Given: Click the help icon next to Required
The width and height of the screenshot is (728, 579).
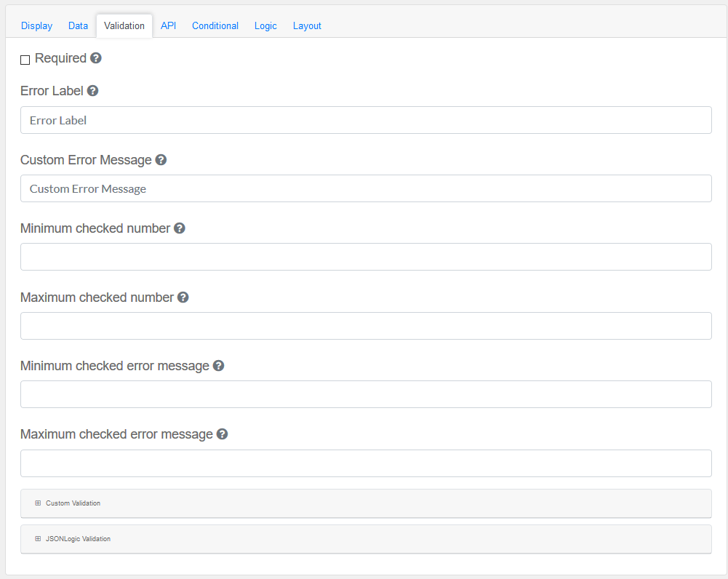Looking at the screenshot, I should coord(96,58).
